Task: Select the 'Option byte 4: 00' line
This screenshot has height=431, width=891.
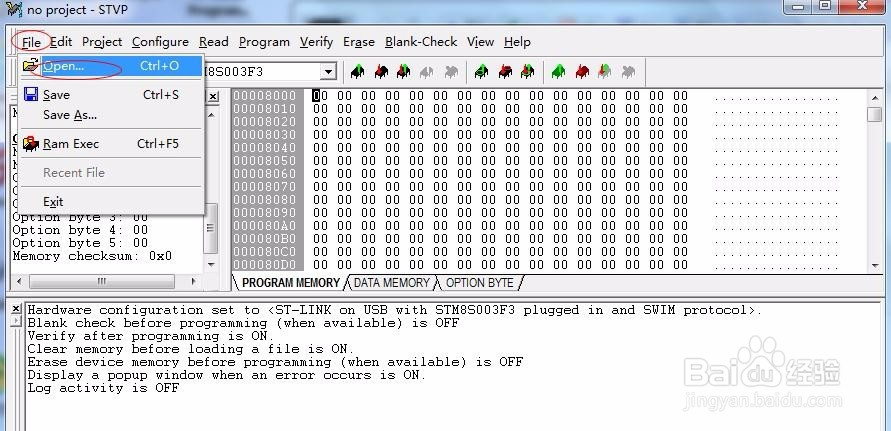Action: tap(80, 230)
